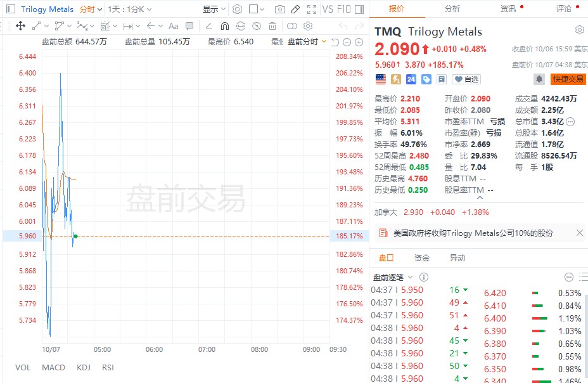The width and height of the screenshot is (588, 383).
Task: Select the chart measure range tool
Action: point(105,26)
